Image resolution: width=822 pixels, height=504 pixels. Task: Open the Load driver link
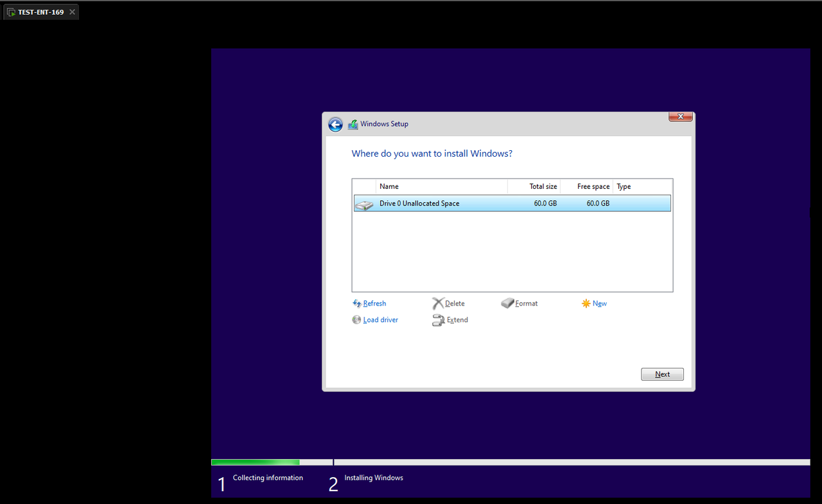[381, 320]
